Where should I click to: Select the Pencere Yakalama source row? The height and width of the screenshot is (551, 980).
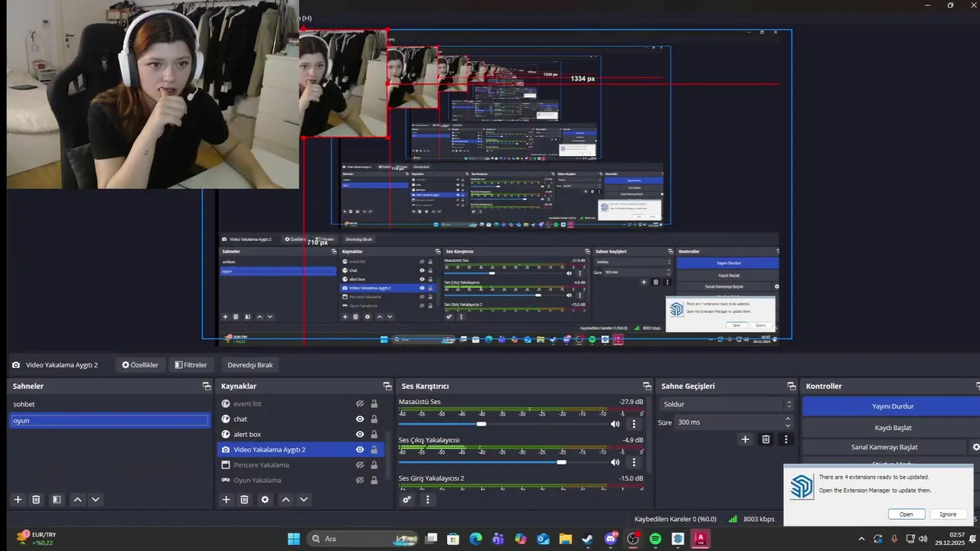pos(301,465)
